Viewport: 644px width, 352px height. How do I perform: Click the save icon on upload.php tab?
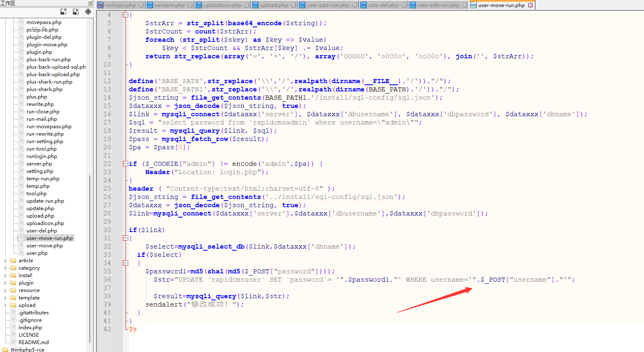(x=255, y=5)
